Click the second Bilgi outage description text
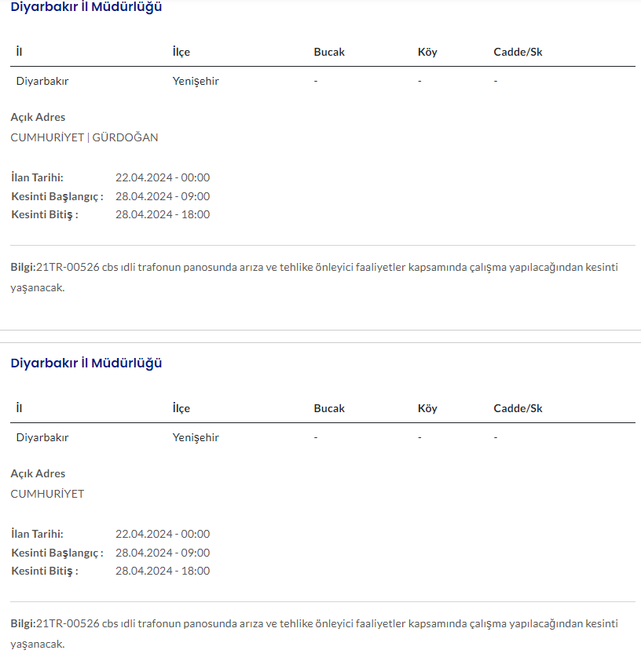 tap(314, 624)
